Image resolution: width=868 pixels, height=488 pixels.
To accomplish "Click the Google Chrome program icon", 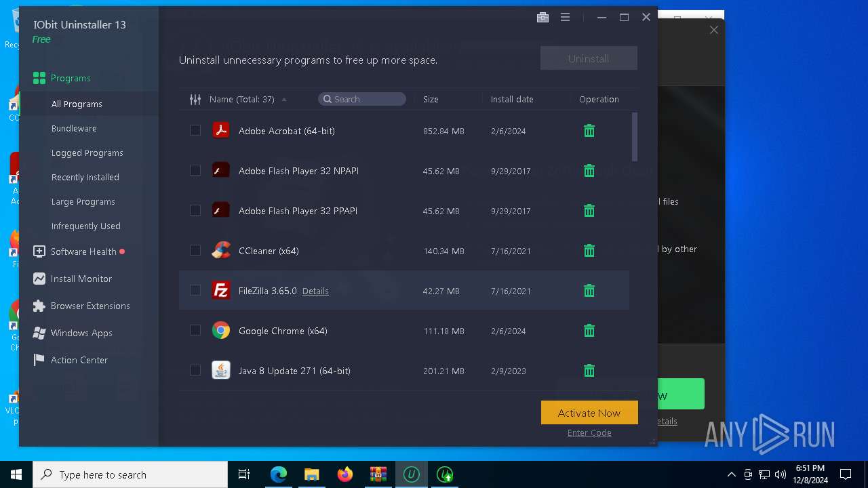I will click(221, 330).
